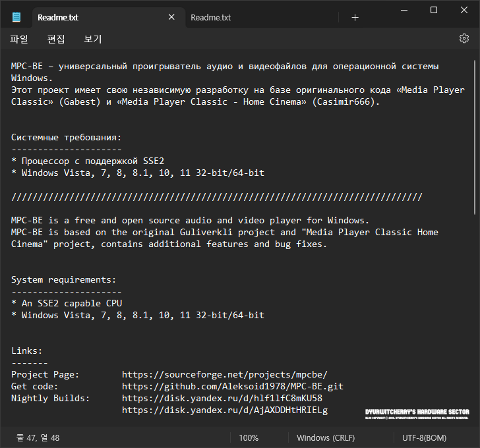
Task: Click 'Project Page:' label
Action: [45, 375]
